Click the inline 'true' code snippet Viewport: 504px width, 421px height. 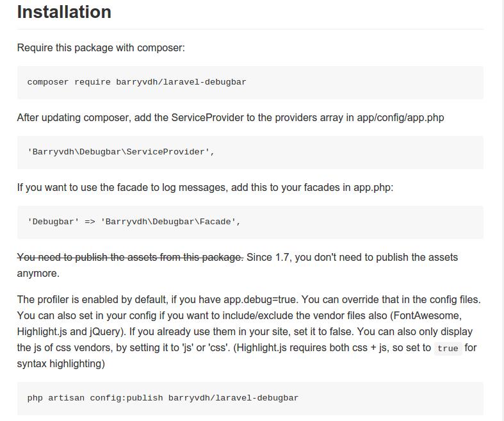pos(448,349)
